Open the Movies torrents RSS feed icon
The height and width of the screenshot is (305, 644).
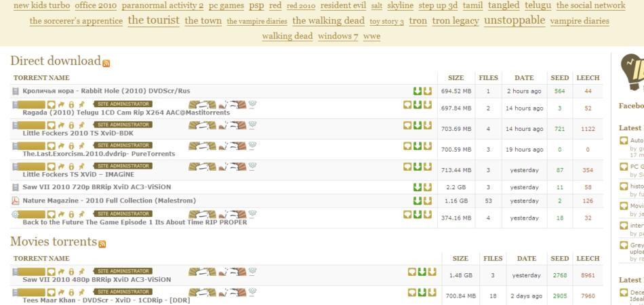click(102, 244)
